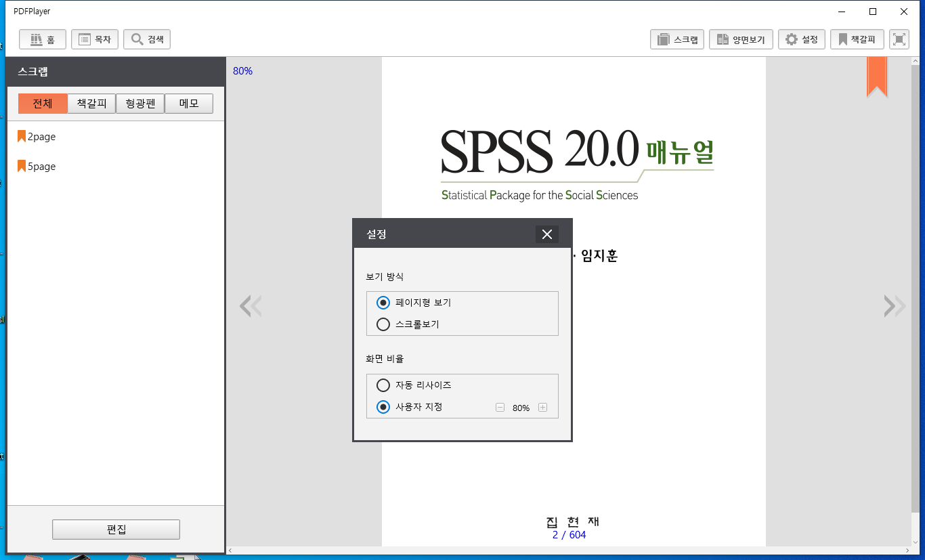Screen dimensions: 925x560
Task: Decrease zoom with minus stepper
Action: [x=500, y=408]
